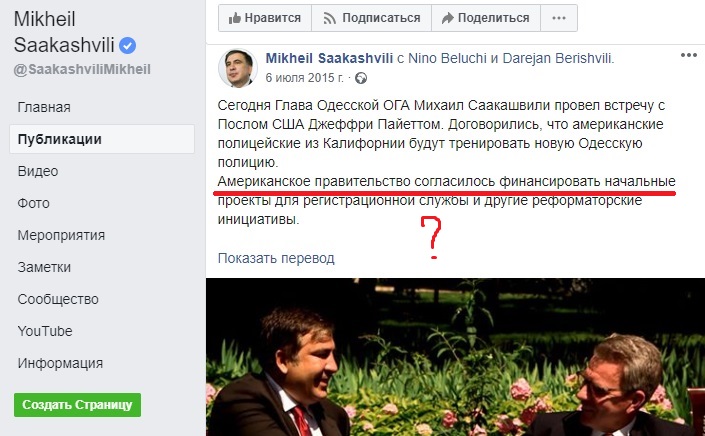This screenshot has width=705, height=436.
Task: Click the thumbs-up Нравится button
Action: click(265, 18)
